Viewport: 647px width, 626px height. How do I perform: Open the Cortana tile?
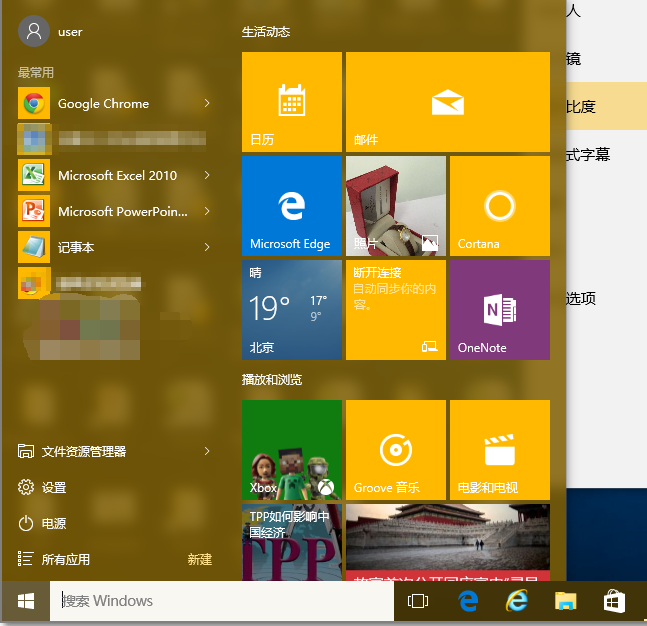coord(499,205)
